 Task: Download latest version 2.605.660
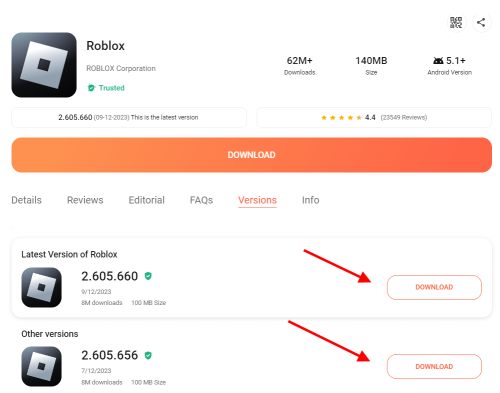(434, 287)
